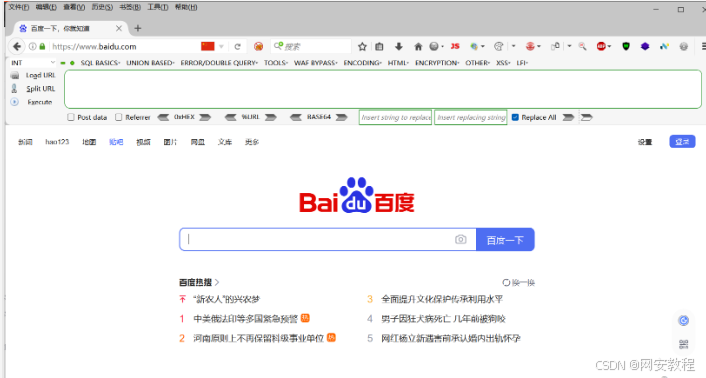Open the hao123 link
The height and width of the screenshot is (378, 706).
point(57,142)
